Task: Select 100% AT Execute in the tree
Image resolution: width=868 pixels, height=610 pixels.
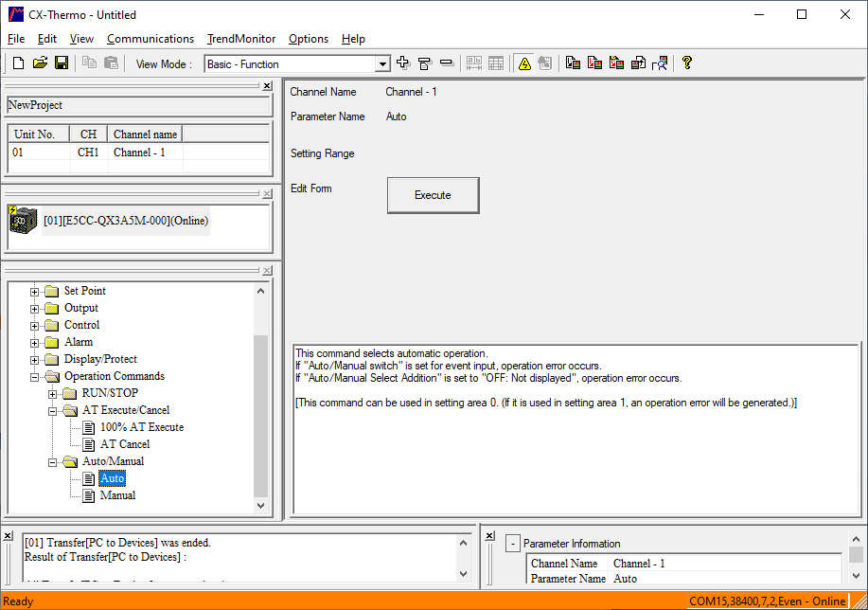Action: click(x=142, y=427)
